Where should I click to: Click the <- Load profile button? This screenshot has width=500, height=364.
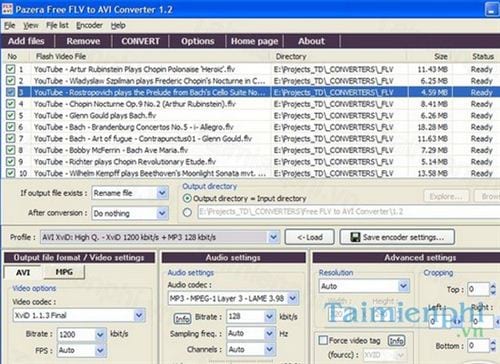pyautogui.click(x=310, y=237)
